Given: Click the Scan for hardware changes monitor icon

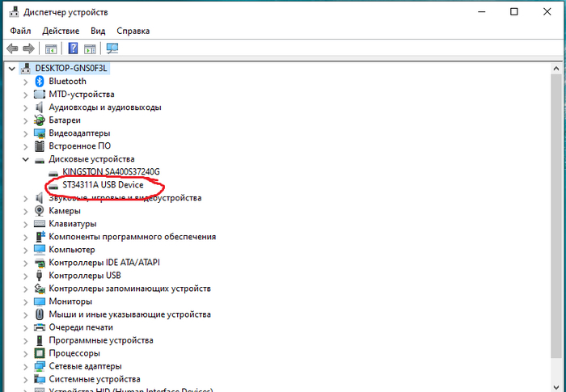Looking at the screenshot, I should pos(112,48).
